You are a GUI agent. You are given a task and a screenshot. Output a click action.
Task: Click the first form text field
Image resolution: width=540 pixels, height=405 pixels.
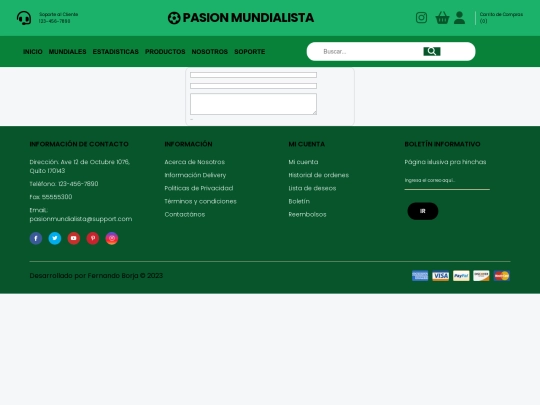[x=253, y=75]
